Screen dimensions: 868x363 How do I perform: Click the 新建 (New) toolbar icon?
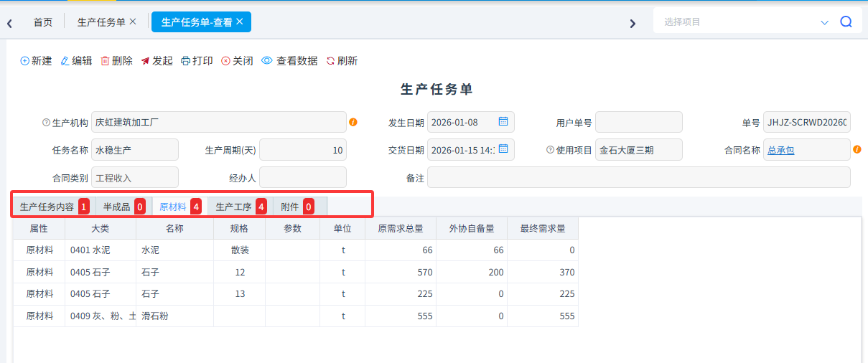pos(25,61)
